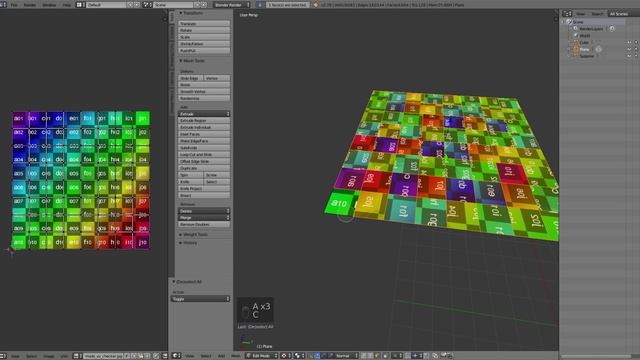
Task: Click the image name field in UV editor
Action: [x=103, y=356]
